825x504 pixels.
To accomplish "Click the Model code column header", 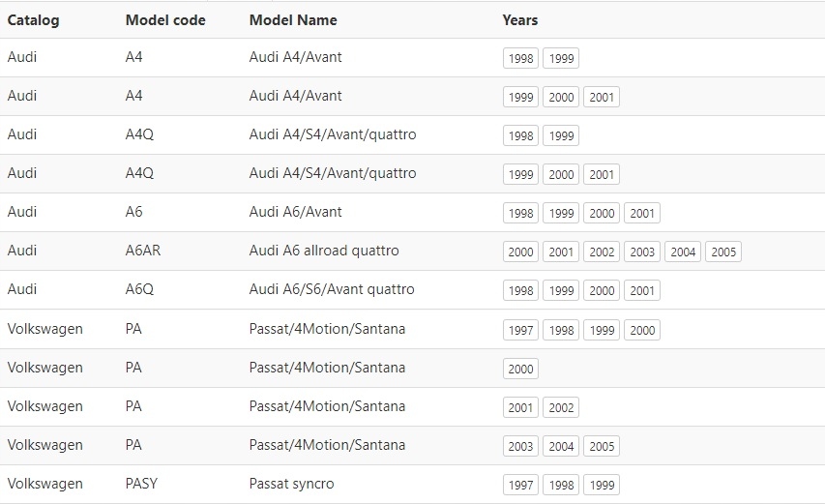I will coord(165,20).
